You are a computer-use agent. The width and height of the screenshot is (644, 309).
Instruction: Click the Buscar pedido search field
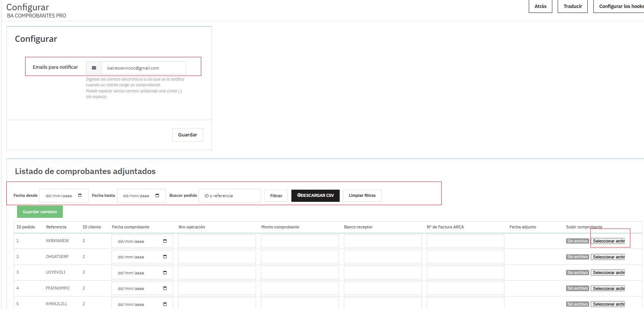click(x=230, y=196)
